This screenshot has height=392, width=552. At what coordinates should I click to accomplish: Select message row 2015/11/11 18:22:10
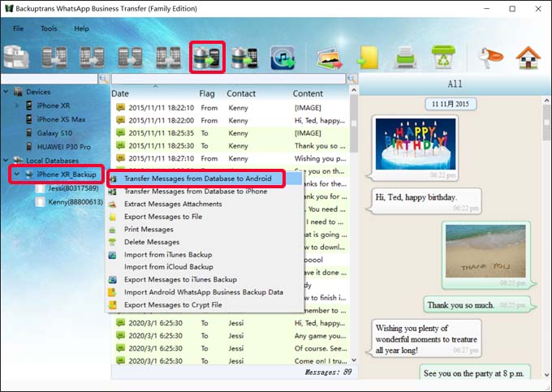(231, 108)
